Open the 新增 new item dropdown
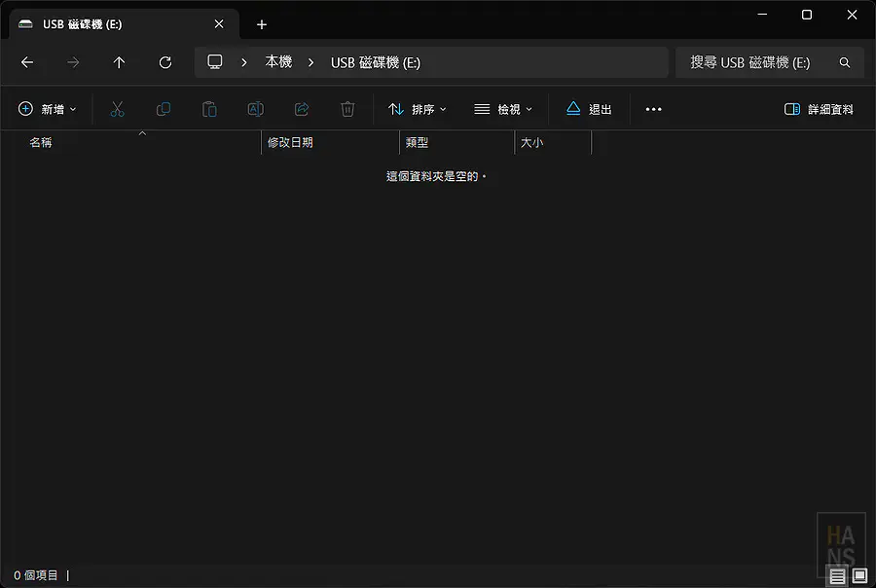876x588 pixels. pos(48,109)
